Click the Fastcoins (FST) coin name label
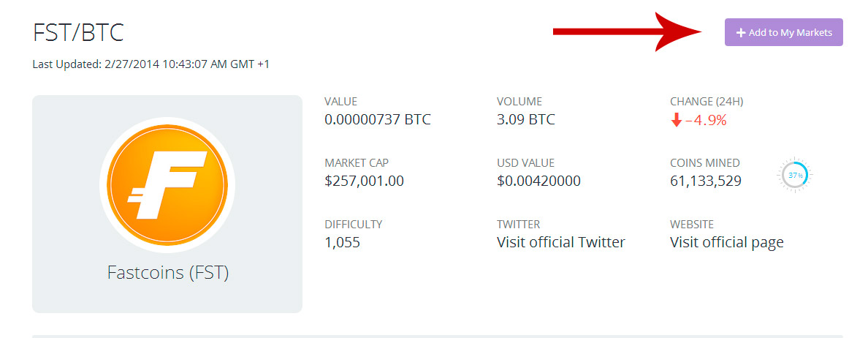 (168, 273)
